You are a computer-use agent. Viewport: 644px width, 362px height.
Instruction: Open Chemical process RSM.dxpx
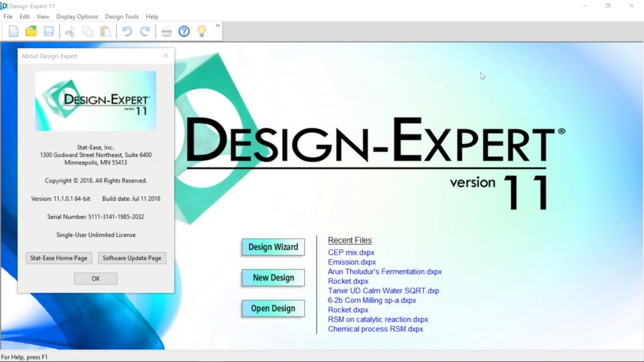click(375, 329)
